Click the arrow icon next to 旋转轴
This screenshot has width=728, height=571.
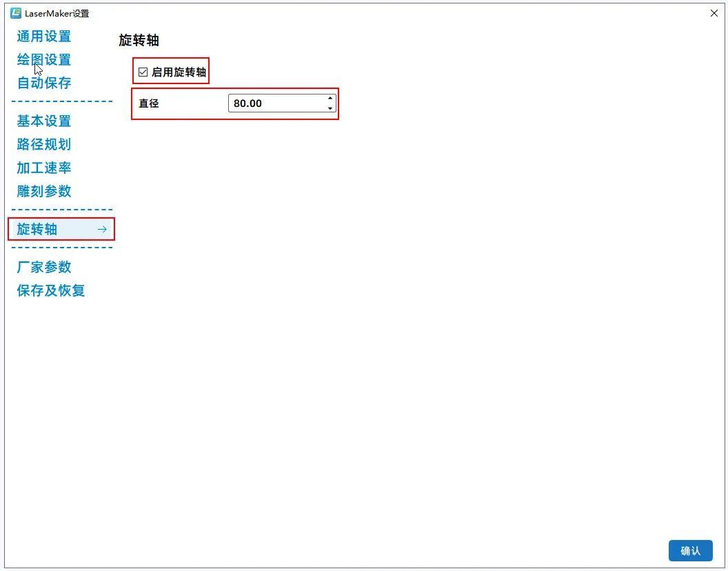[x=102, y=229]
